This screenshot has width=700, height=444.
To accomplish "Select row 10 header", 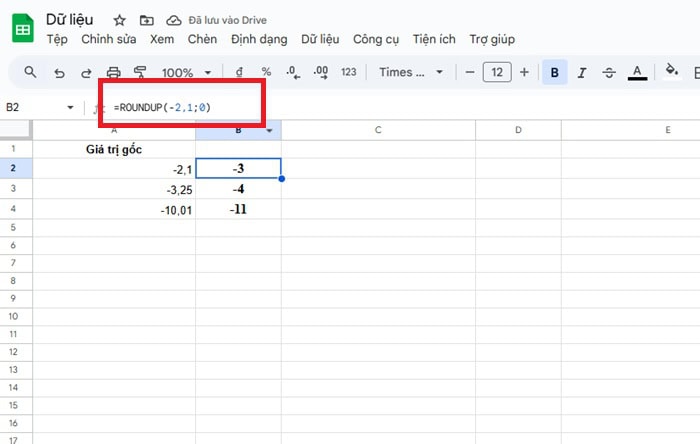I will click(x=13, y=316).
